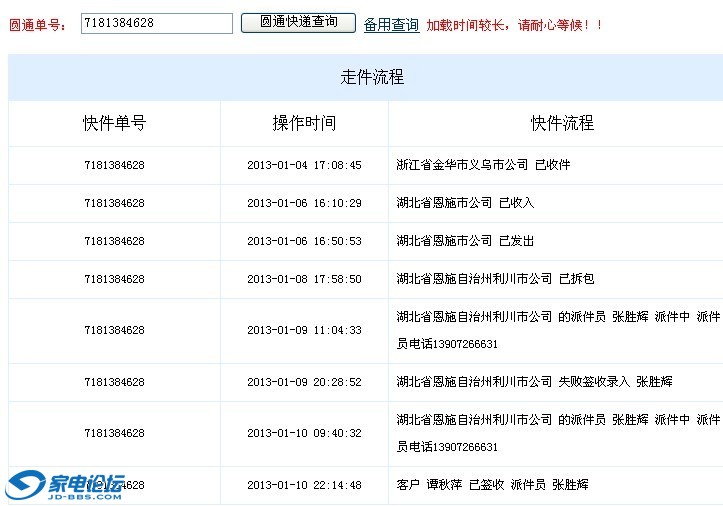Click the red 加载时间较长 notice text

[514, 24]
